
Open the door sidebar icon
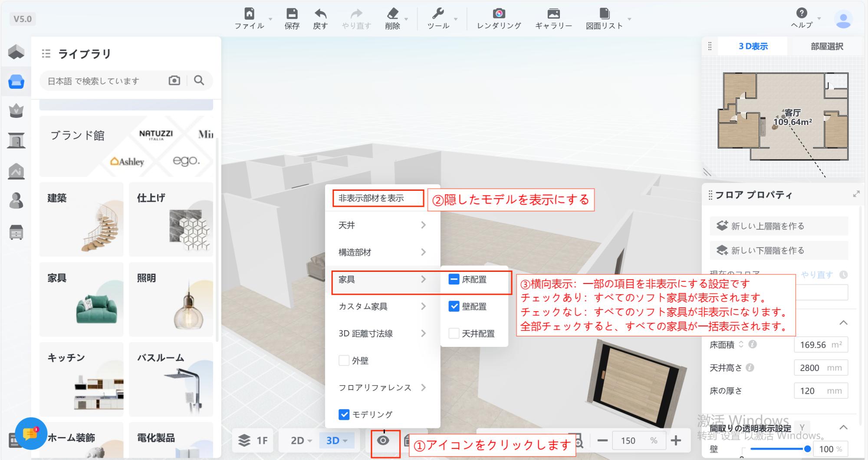[16, 141]
